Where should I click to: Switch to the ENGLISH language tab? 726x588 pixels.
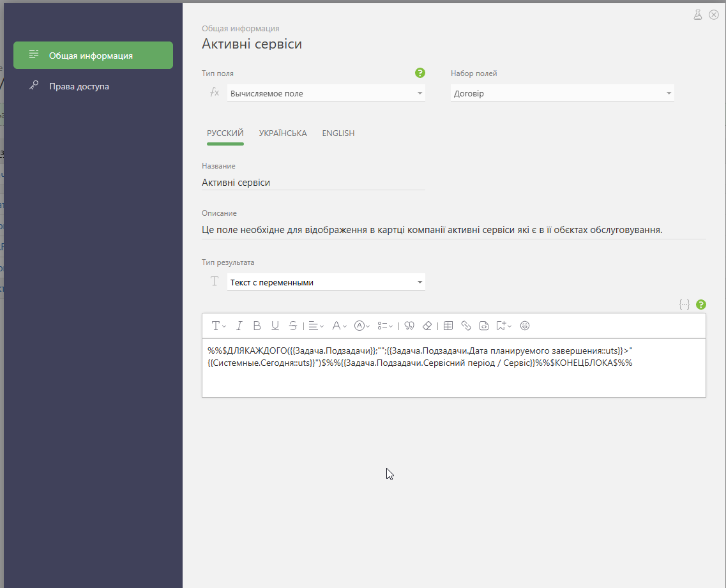(338, 133)
